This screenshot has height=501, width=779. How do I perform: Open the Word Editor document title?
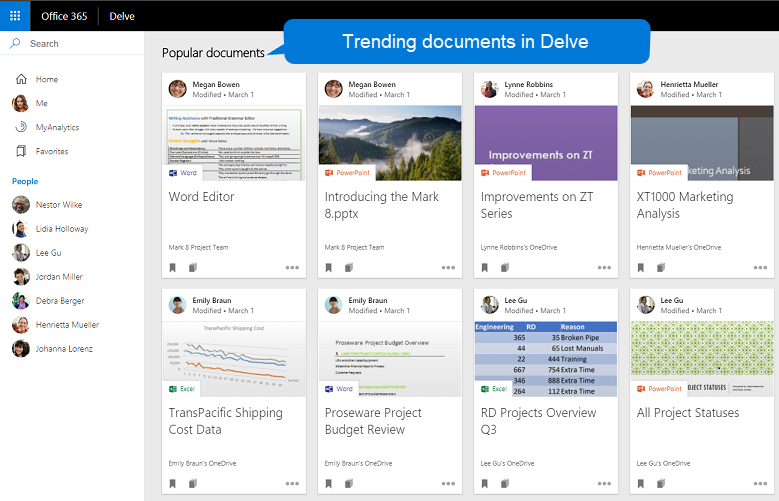(201, 197)
